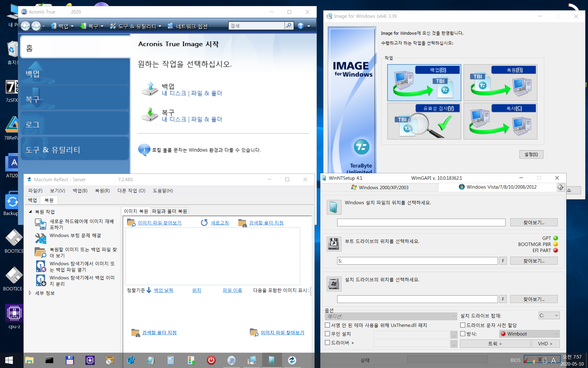Screen dimensions: 588x368
Task: Click the Acronis search magnifier button
Action: 289,26
